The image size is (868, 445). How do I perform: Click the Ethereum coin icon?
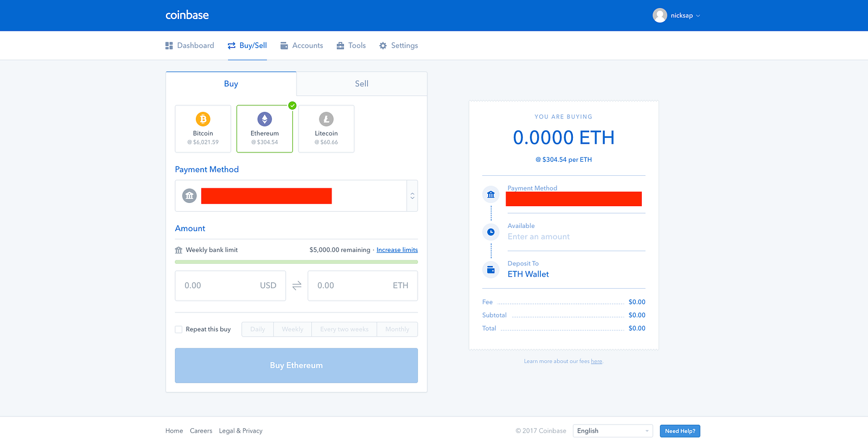(265, 119)
